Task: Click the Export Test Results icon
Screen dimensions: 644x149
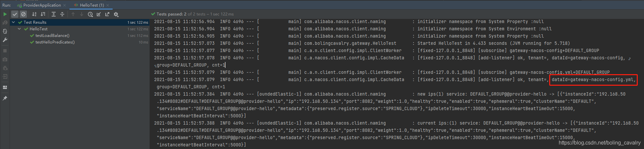Action: click(x=107, y=14)
